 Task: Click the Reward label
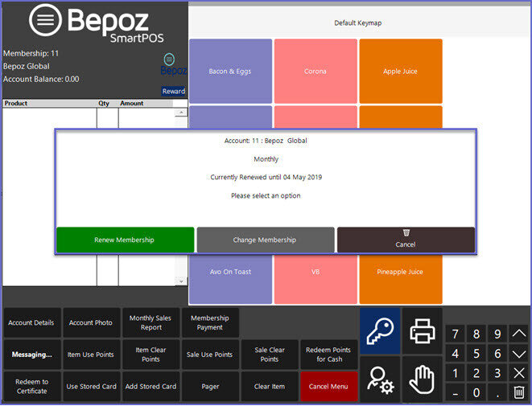click(x=173, y=91)
